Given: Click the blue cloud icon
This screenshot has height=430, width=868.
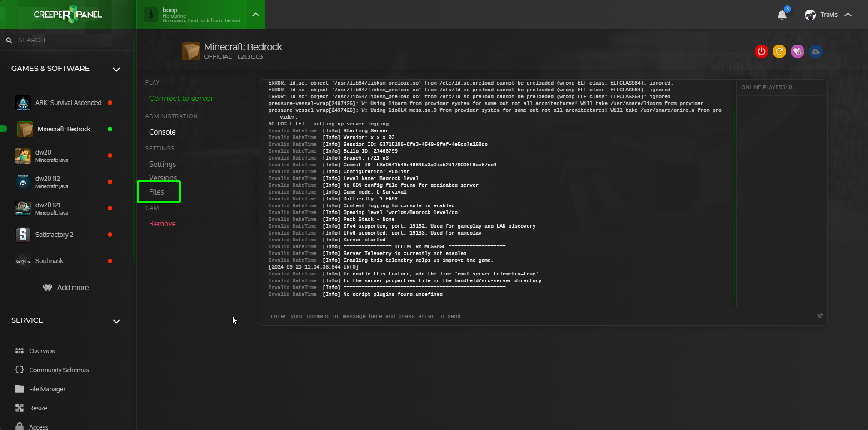Looking at the screenshot, I should [816, 51].
